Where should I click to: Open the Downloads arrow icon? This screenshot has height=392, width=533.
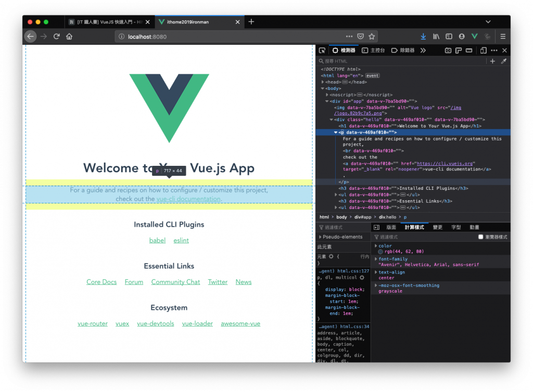[x=423, y=36]
